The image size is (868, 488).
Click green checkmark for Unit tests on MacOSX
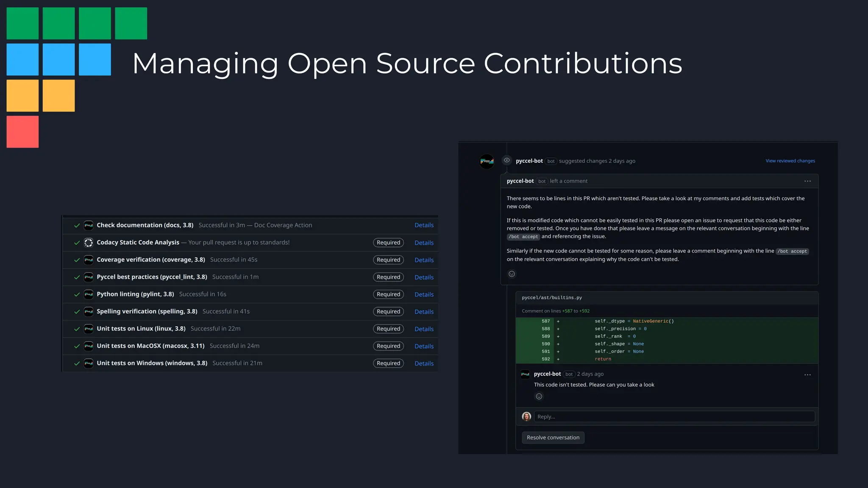pos(77,347)
